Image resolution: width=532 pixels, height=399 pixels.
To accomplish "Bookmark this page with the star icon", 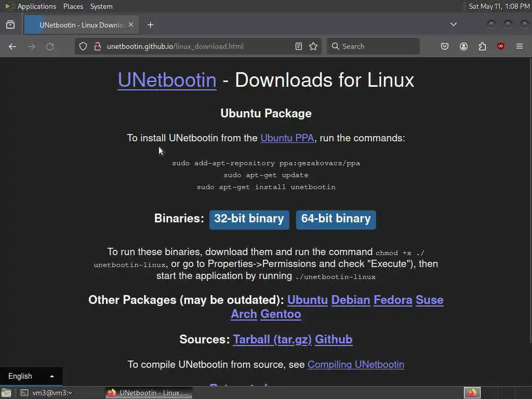I will pos(313,46).
